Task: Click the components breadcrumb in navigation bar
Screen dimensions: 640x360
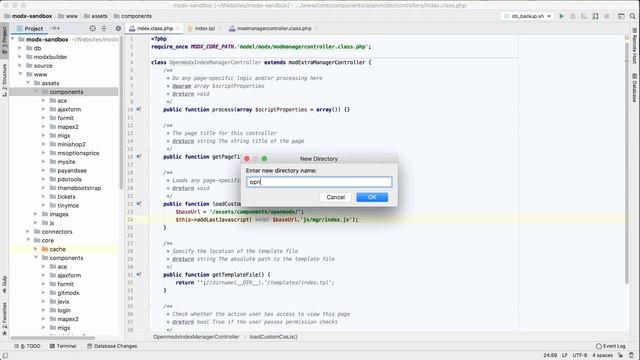Action: pos(132,16)
